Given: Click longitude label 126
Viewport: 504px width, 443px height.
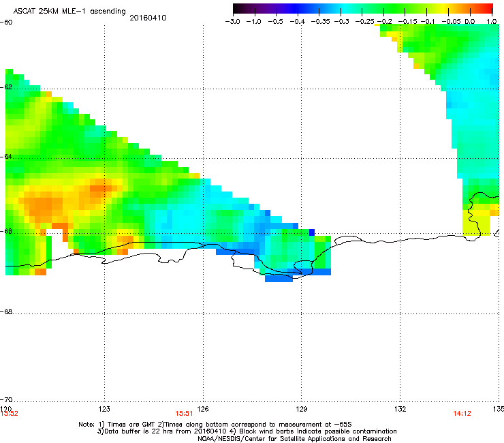Looking at the screenshot, I should pyautogui.click(x=203, y=409).
